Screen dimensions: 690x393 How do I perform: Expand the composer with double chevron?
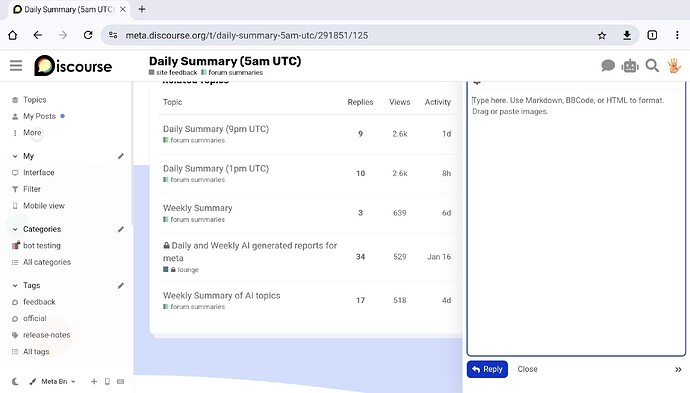pos(678,370)
